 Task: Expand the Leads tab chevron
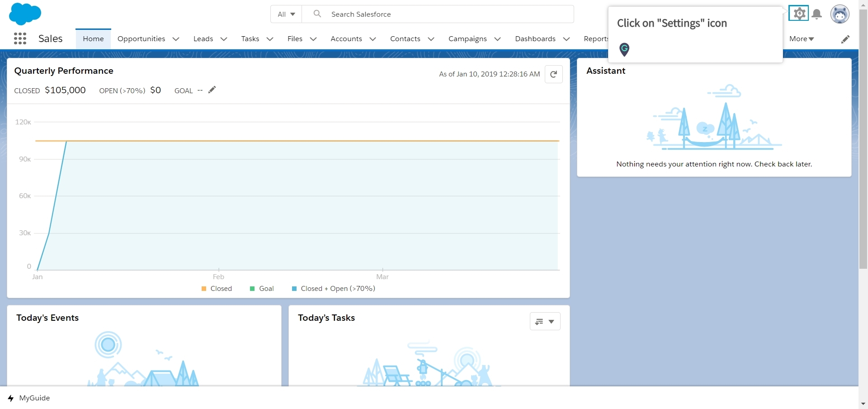(x=223, y=39)
